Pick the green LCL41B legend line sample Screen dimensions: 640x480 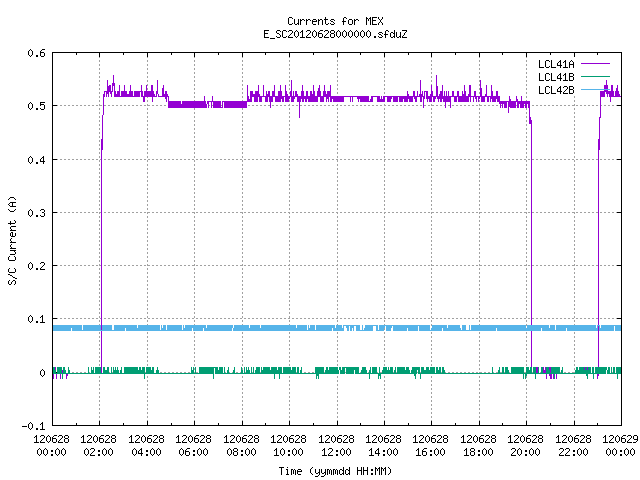595,77
